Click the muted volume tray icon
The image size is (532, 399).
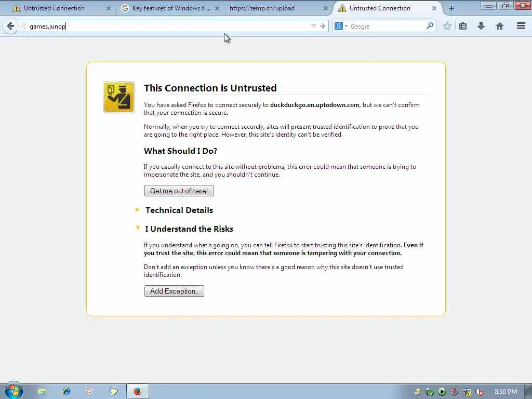[x=480, y=392]
